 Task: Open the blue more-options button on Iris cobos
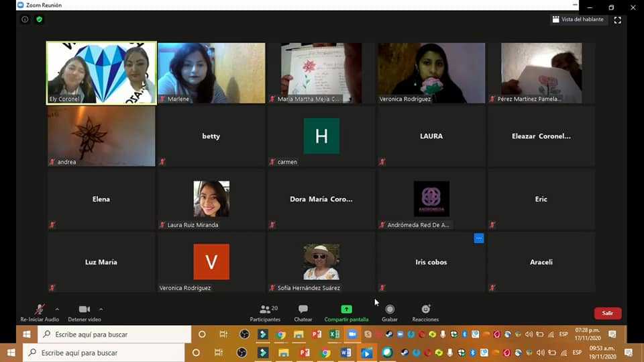coord(478,238)
